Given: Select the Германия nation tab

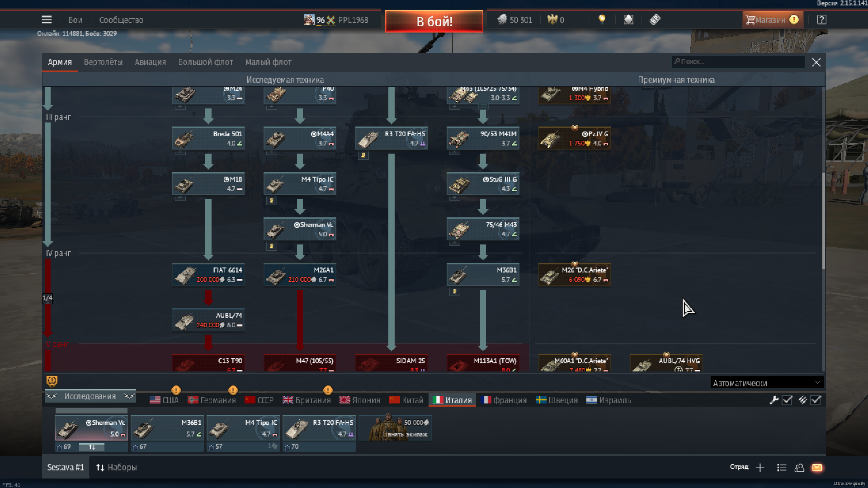Looking at the screenshot, I should [x=212, y=400].
